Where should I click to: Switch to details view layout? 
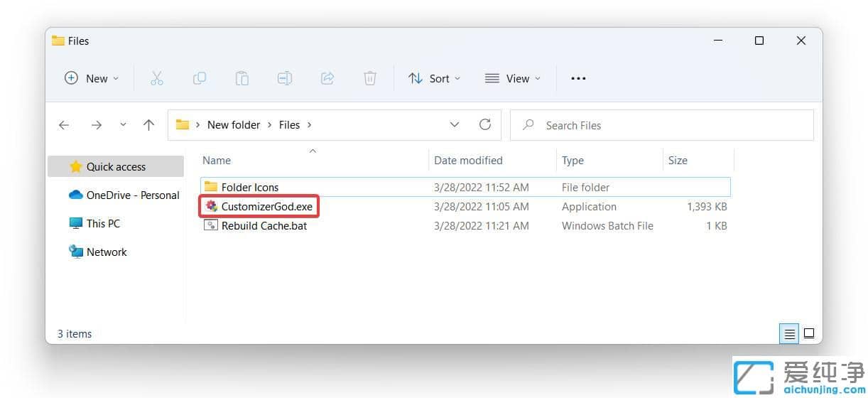pyautogui.click(x=789, y=333)
